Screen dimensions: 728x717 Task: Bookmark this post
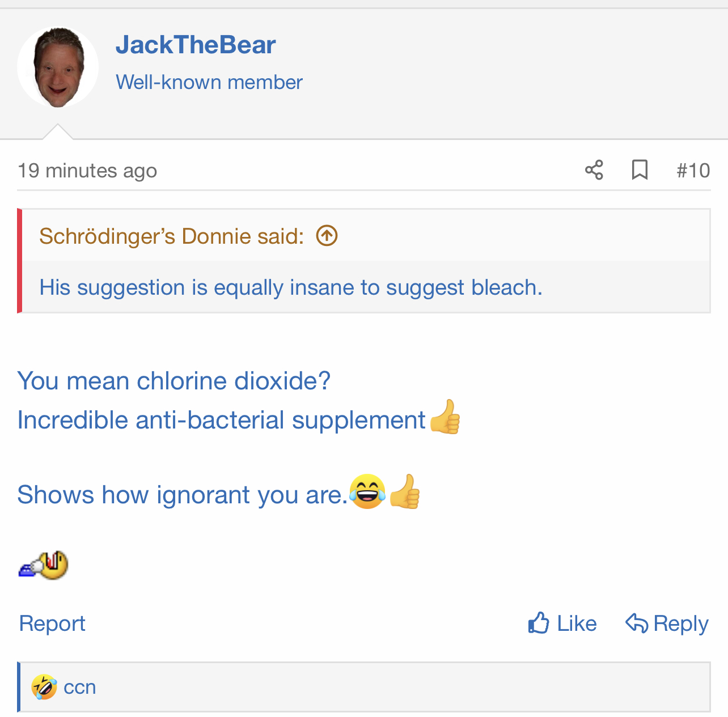pos(640,170)
